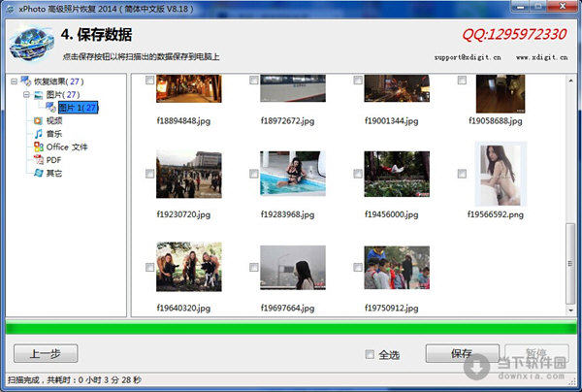Viewport: 582px width, 392px height.
Task: Select the 图片 1(27) tree item
Action: pos(78,108)
